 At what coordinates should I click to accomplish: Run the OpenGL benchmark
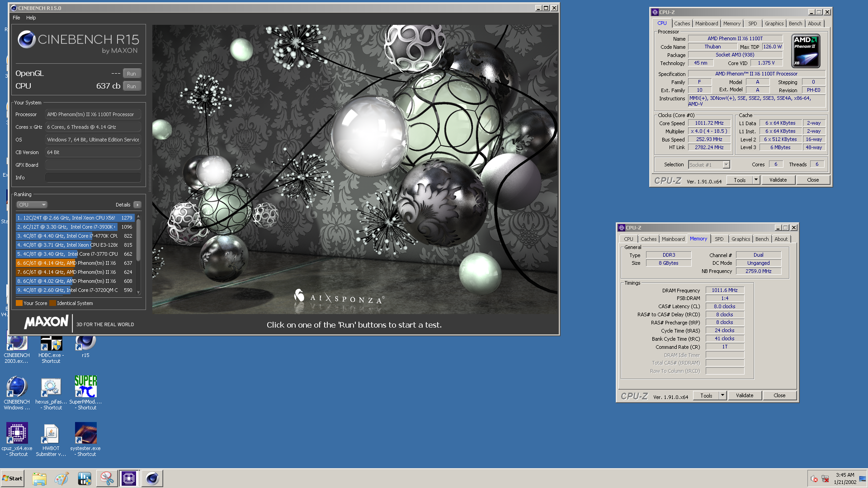[132, 73]
